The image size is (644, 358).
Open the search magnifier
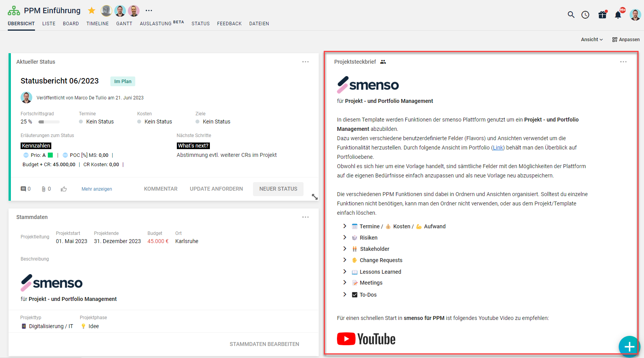click(x=571, y=15)
